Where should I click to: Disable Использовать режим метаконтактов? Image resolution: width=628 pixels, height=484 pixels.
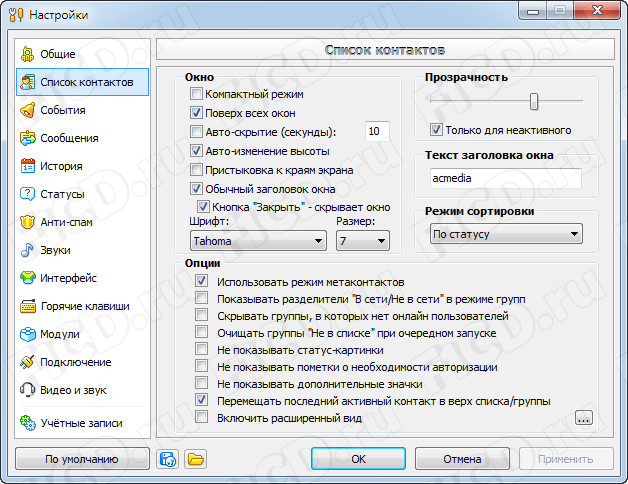coord(201,280)
